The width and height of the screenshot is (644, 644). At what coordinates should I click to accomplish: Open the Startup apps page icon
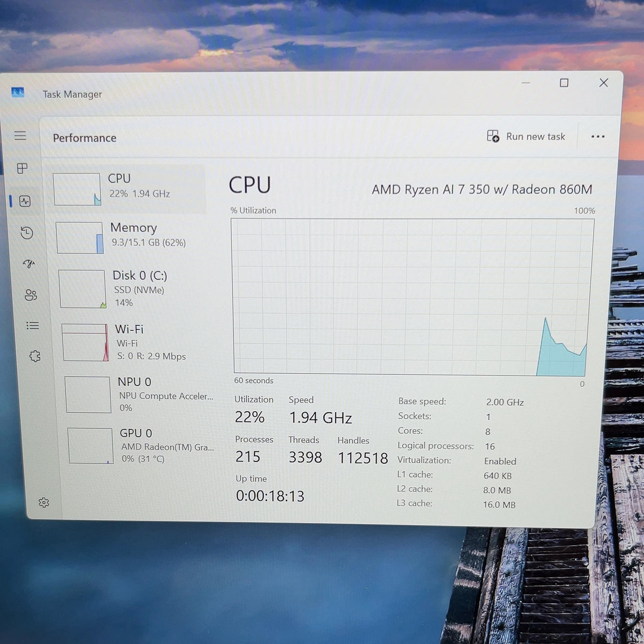pos(29,264)
